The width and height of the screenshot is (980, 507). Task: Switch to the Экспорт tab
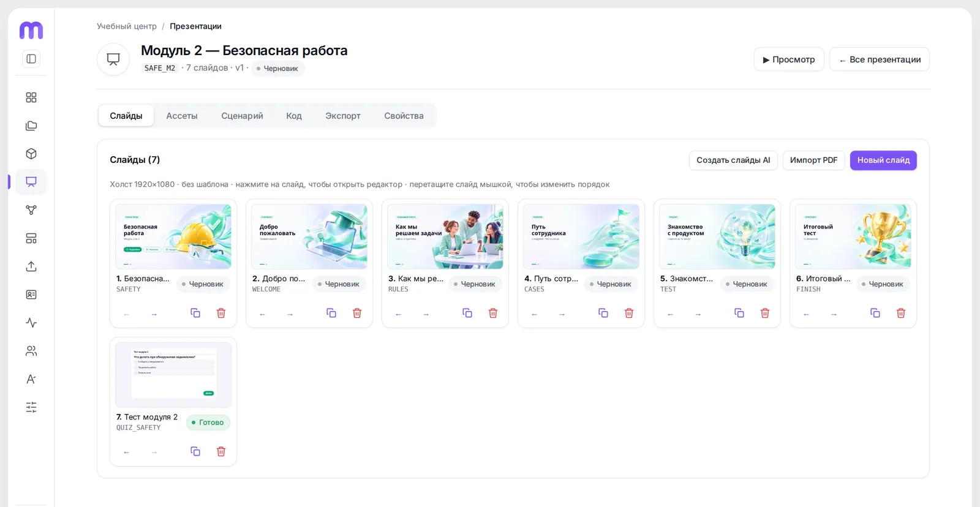[343, 116]
